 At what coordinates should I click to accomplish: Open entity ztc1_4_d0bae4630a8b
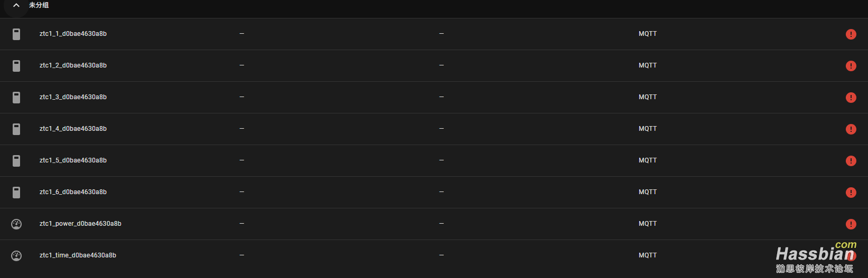pyautogui.click(x=73, y=129)
